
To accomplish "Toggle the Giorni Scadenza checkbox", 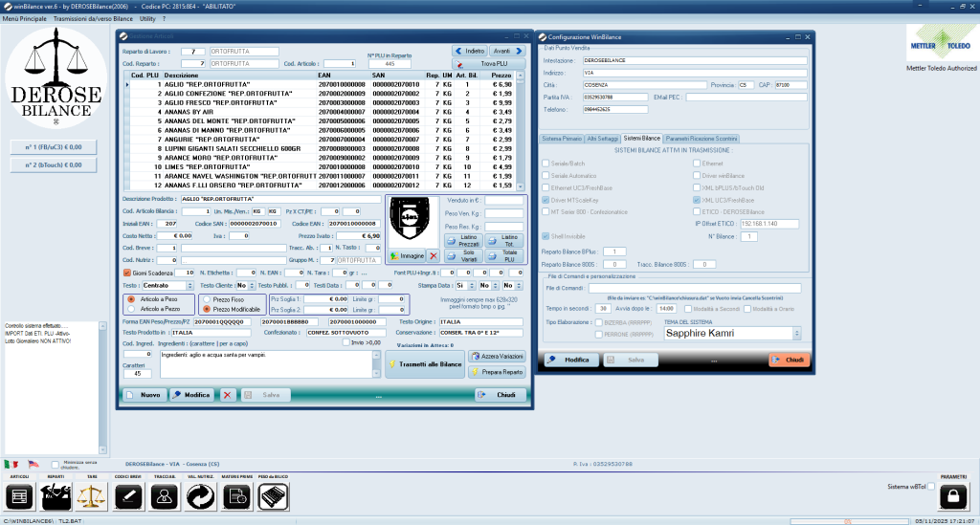I will pos(127,273).
